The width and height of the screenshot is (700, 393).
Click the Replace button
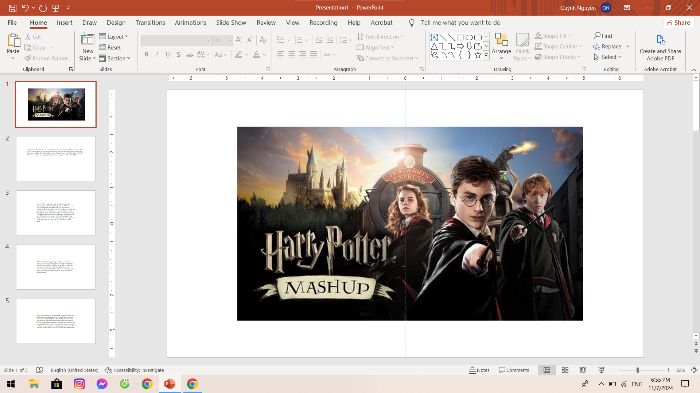(611, 46)
